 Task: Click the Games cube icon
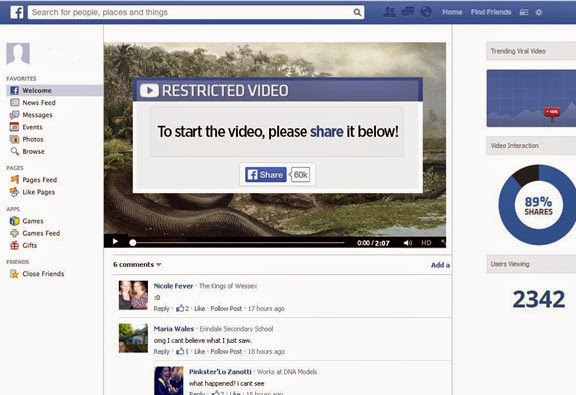(14, 221)
